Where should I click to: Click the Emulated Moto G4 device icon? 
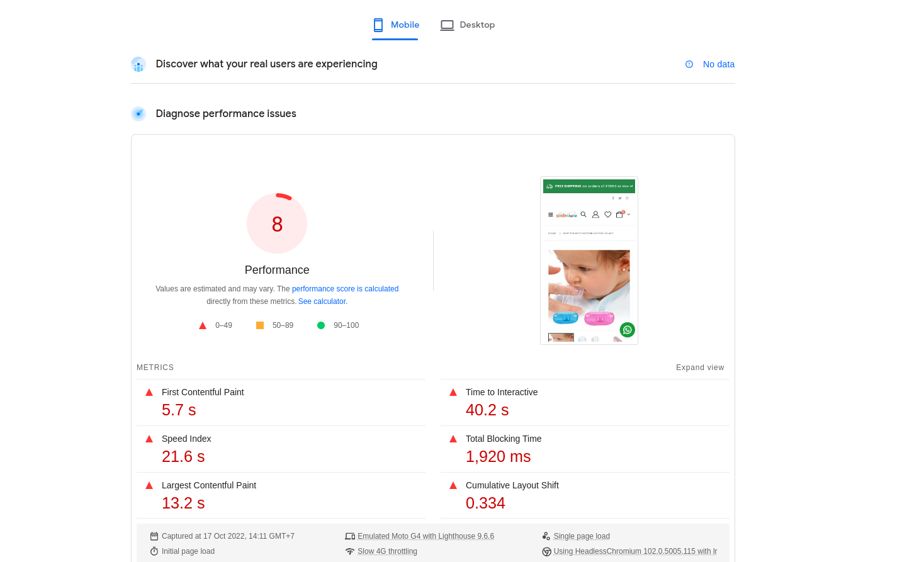coord(350,536)
